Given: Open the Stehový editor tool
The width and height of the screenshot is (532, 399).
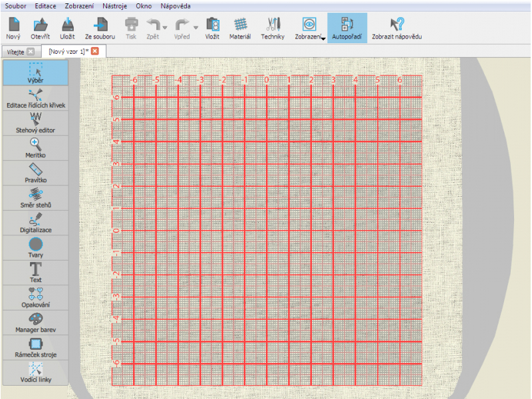Looking at the screenshot, I should point(35,122).
